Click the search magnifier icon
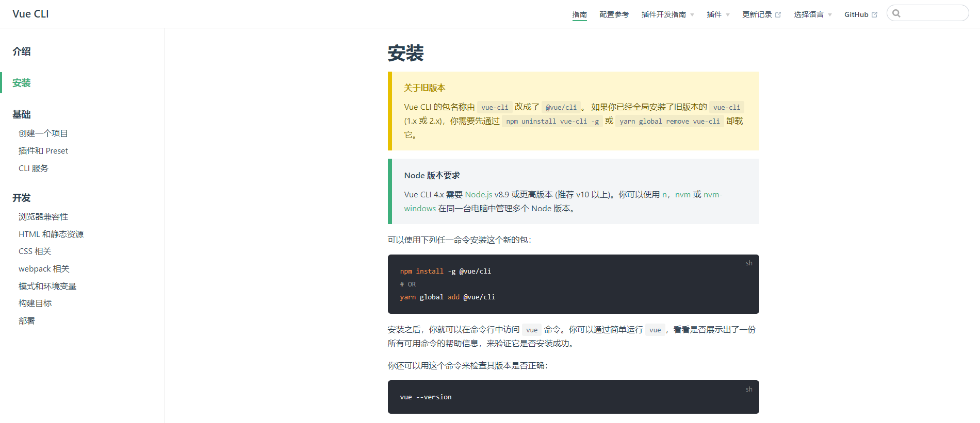This screenshot has height=423, width=980. (896, 13)
